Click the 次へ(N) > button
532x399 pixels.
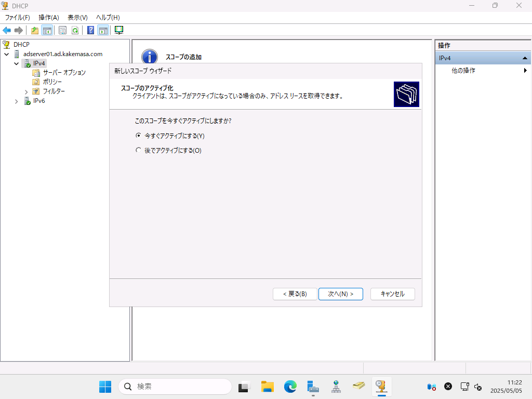[341, 294]
